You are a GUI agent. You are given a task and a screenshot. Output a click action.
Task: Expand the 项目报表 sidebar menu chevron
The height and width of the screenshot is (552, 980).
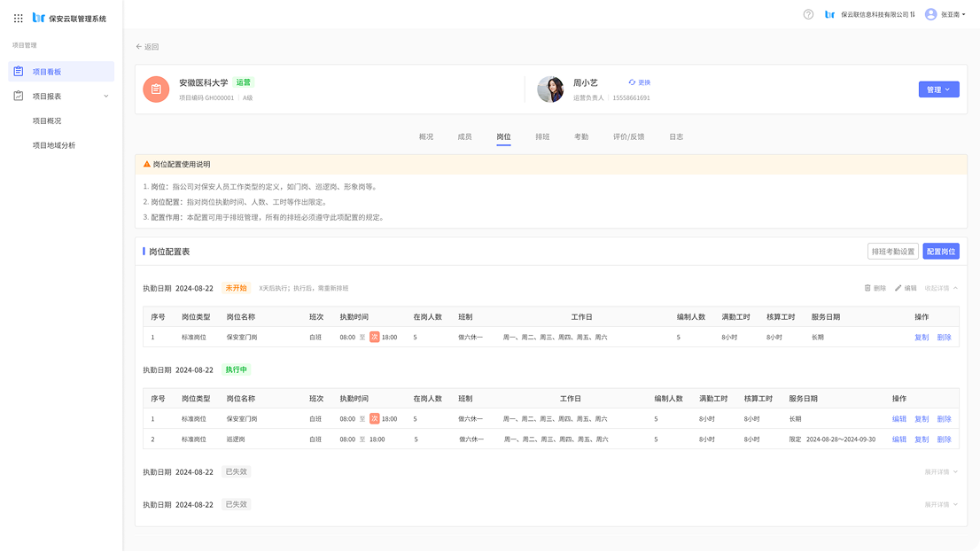pyautogui.click(x=105, y=96)
